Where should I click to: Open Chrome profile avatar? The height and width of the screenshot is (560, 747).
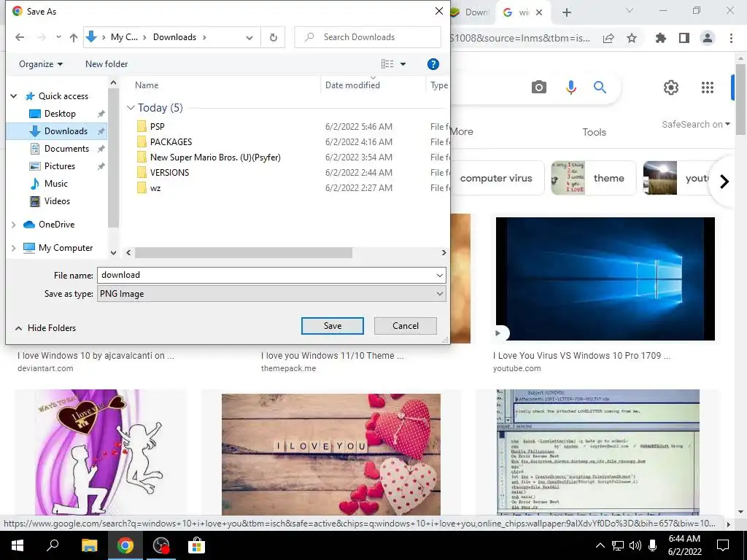(x=708, y=38)
